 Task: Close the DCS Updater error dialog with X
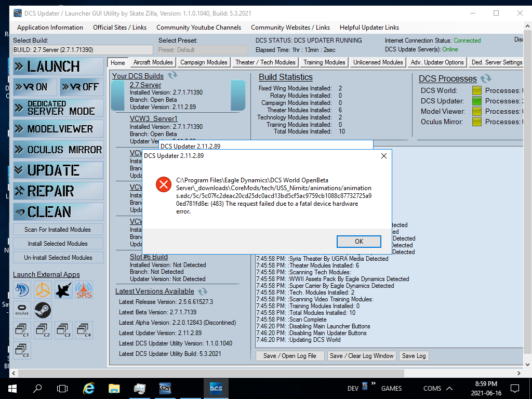(384, 156)
